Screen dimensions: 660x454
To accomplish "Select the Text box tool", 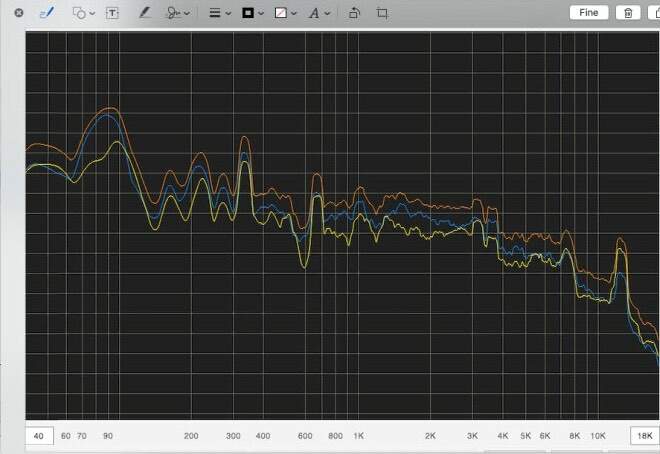I will pos(112,13).
